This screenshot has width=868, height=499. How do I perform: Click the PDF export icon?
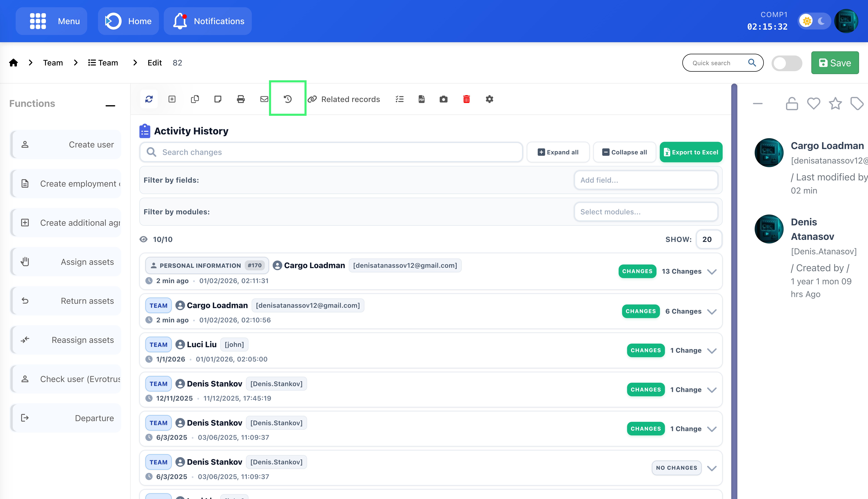point(421,99)
